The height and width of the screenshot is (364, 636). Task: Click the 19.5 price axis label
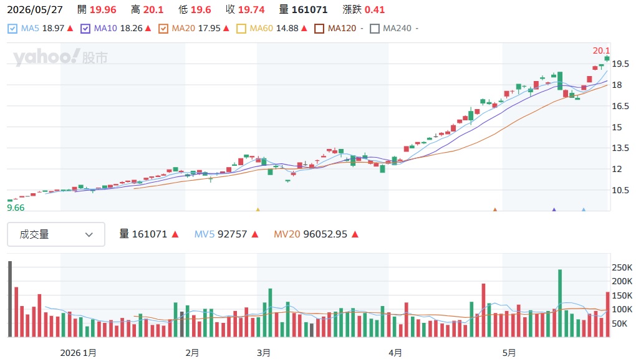(x=620, y=64)
